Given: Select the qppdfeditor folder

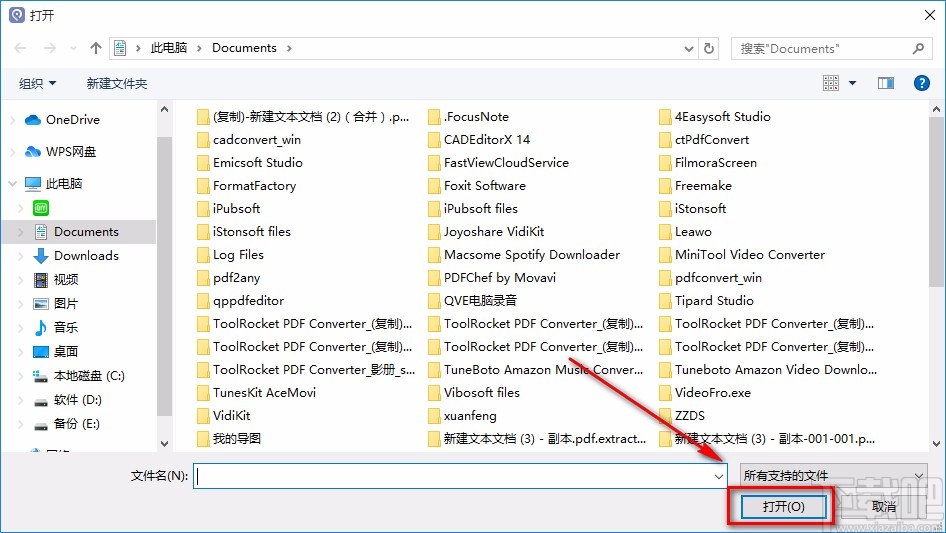Looking at the screenshot, I should point(241,301).
